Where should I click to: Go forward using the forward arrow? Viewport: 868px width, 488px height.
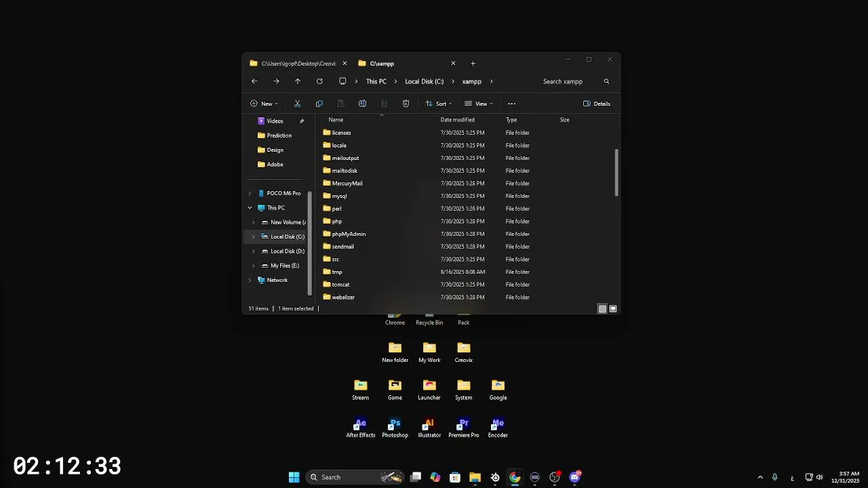click(276, 81)
